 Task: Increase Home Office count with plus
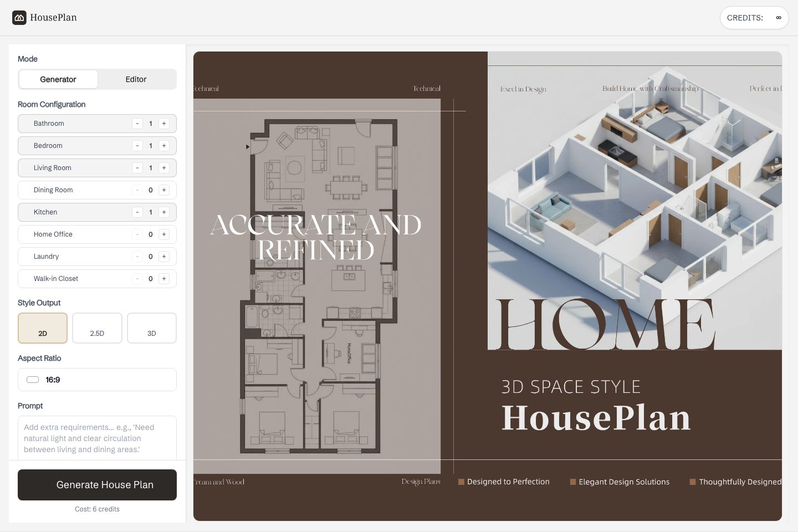tap(164, 234)
